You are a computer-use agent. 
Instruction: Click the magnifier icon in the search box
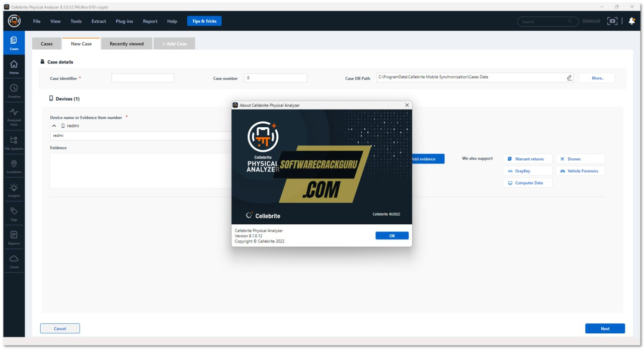click(570, 21)
